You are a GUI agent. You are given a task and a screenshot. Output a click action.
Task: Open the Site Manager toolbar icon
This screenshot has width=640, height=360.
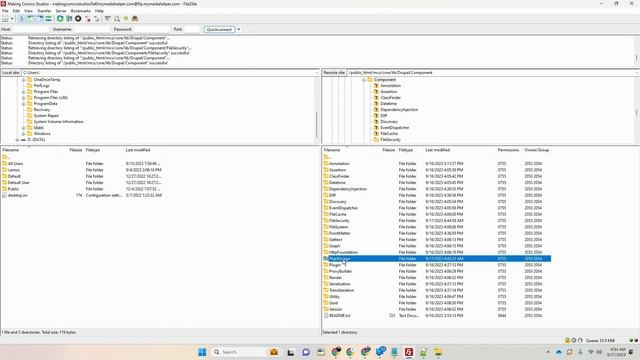(5, 19)
